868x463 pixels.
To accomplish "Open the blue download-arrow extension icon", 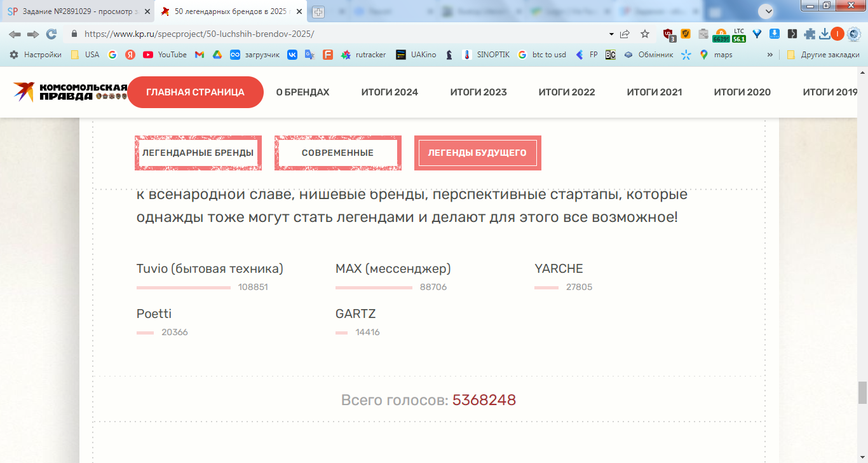I will [775, 34].
